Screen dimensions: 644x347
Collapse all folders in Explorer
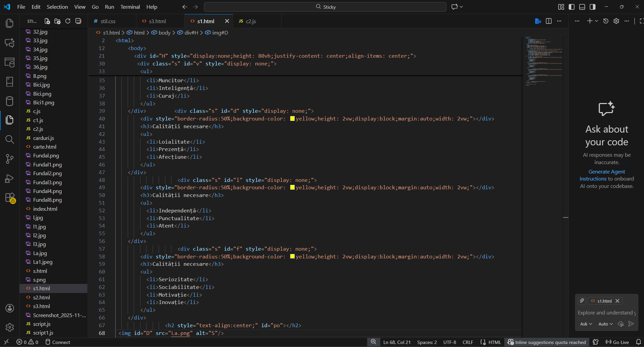click(x=78, y=21)
